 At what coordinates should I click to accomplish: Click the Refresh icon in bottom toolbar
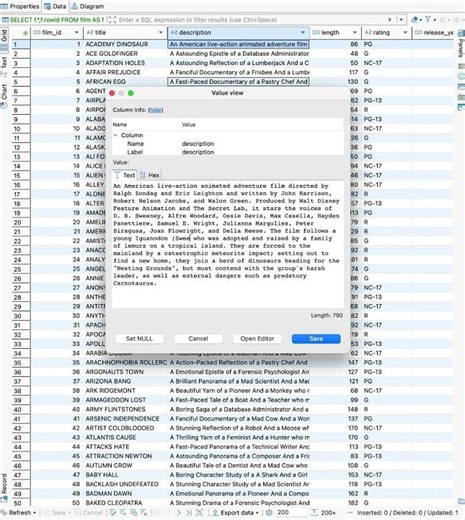click(x=4, y=513)
